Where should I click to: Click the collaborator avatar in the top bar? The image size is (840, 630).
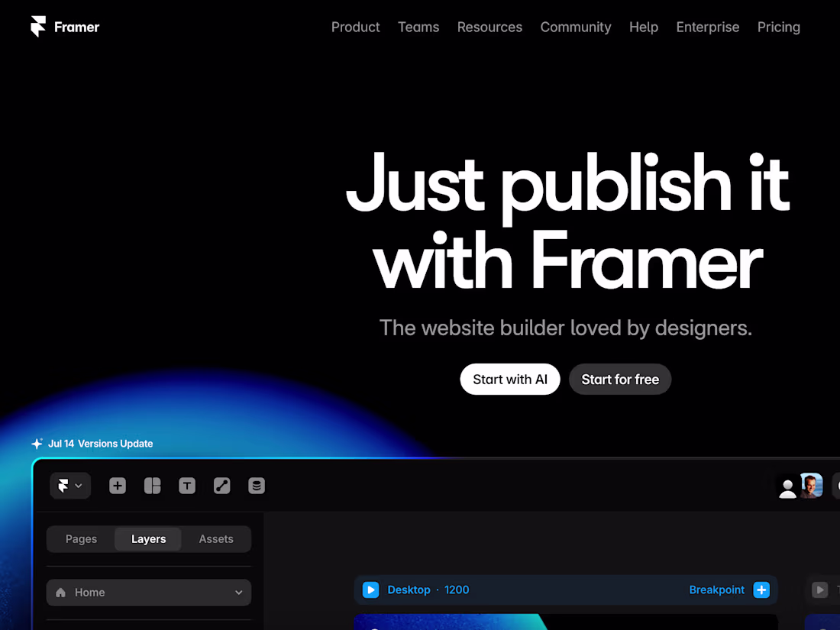click(811, 486)
